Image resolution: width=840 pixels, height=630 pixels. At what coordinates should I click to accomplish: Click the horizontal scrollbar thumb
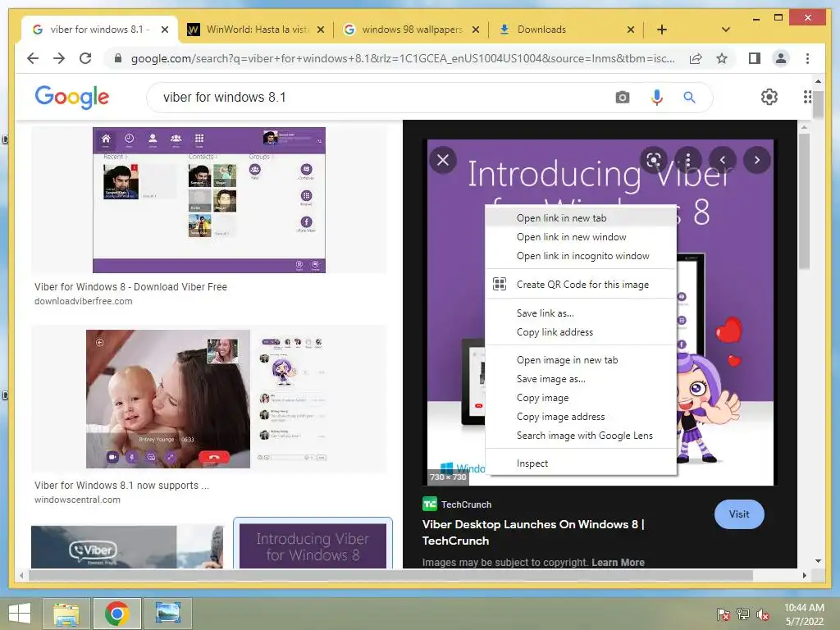(x=390, y=575)
